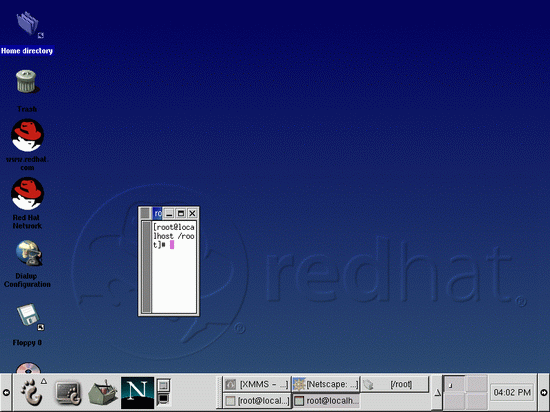Switch to the bottom-right workspace in pager
550x412 pixels.
[476, 400]
